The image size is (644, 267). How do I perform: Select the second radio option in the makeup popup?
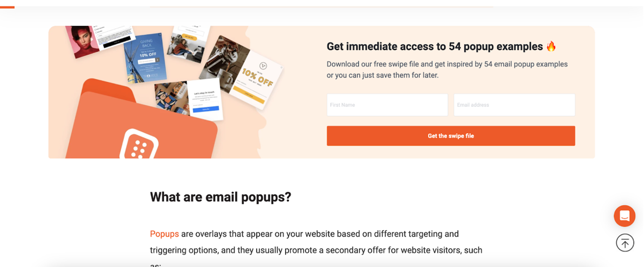[x=96, y=33]
